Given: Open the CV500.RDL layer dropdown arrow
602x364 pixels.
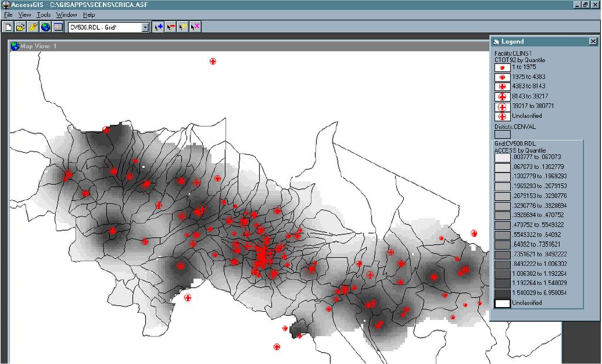Looking at the screenshot, I should 145,28.
